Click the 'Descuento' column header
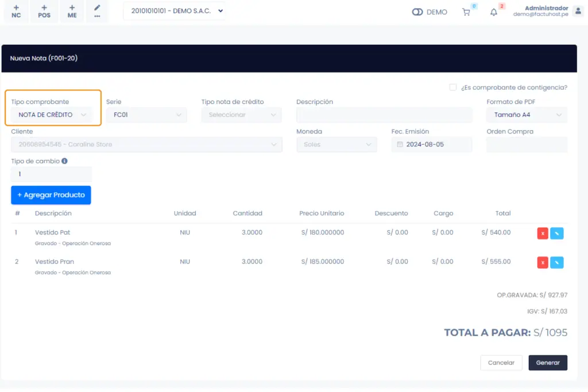The image size is (588, 392). click(391, 214)
